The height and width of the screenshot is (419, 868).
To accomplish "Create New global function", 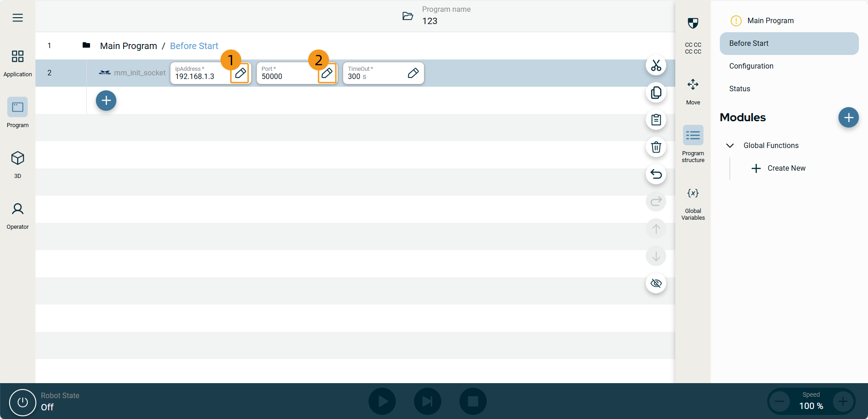I will click(x=778, y=168).
